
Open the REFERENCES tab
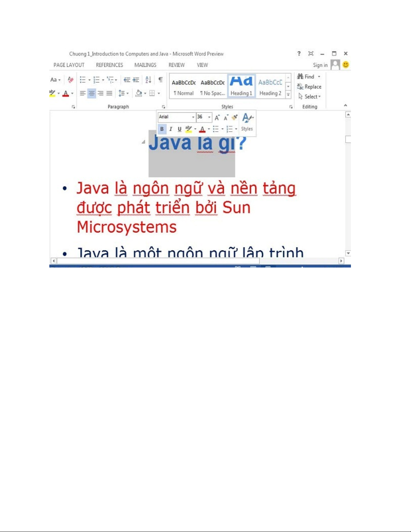point(109,65)
